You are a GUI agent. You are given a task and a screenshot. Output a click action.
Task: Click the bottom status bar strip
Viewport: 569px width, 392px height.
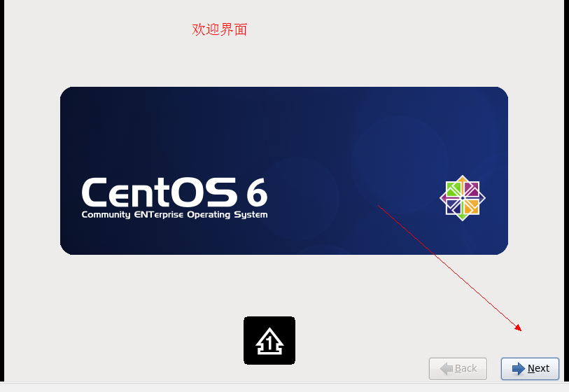coord(284,387)
